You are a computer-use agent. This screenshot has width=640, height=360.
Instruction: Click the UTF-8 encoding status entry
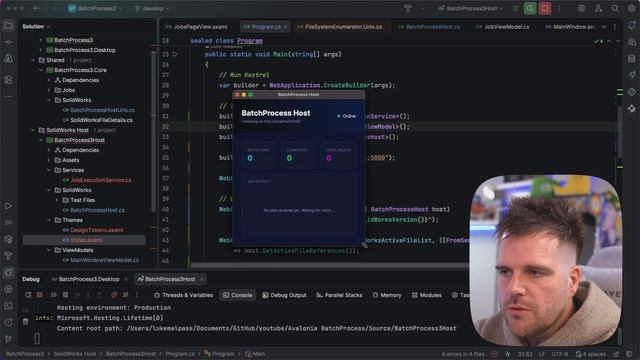(559, 354)
